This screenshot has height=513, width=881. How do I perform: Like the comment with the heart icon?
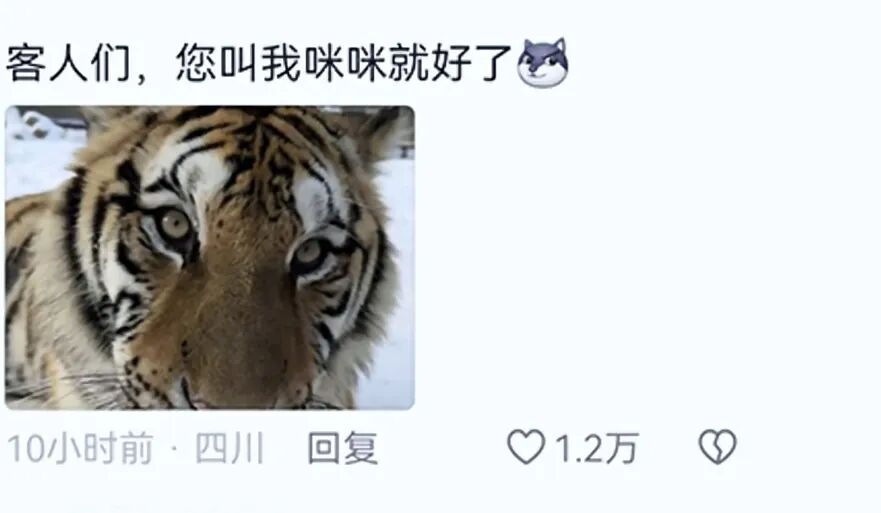tap(526, 447)
